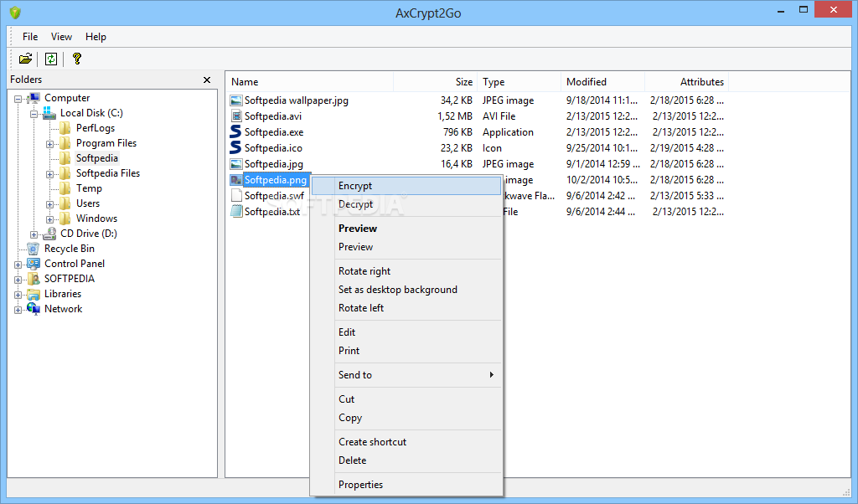The height and width of the screenshot is (504, 858).
Task: Open the View menu
Action: point(61,37)
